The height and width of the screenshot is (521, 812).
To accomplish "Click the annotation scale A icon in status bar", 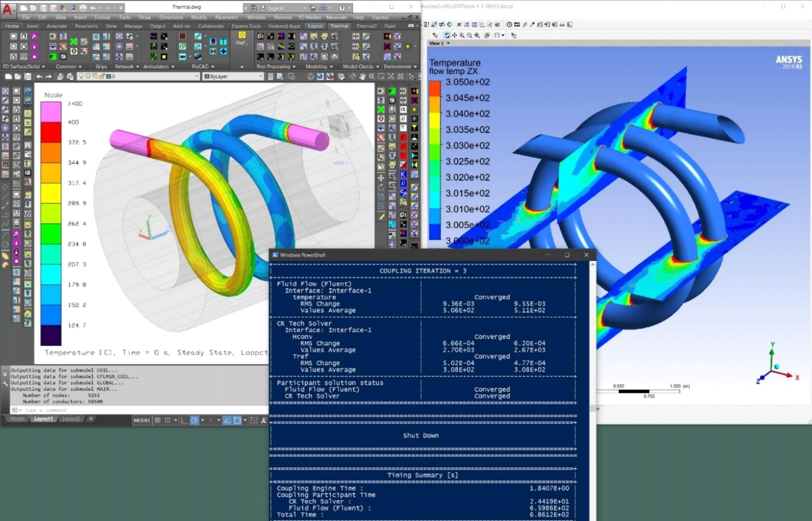I will tap(264, 421).
